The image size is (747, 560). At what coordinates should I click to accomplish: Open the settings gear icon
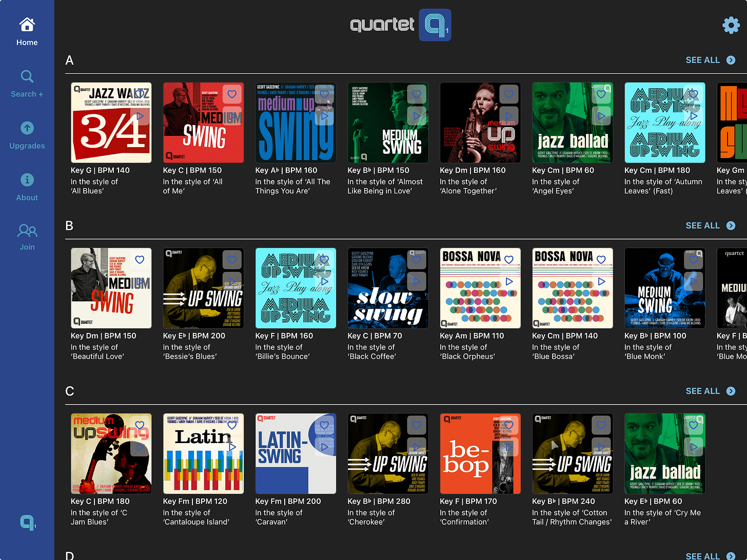tap(731, 25)
